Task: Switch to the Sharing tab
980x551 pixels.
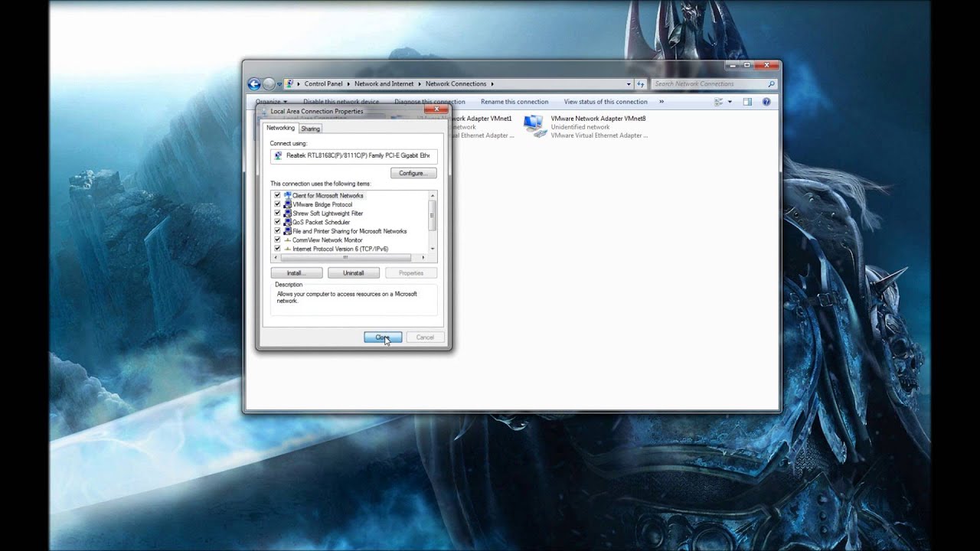Action: pyautogui.click(x=310, y=129)
